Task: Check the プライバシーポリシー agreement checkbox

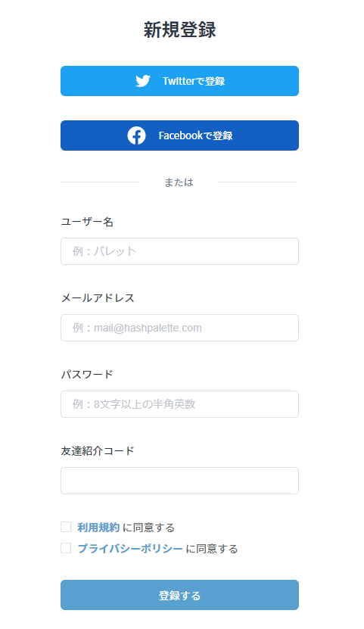Action: [66, 548]
